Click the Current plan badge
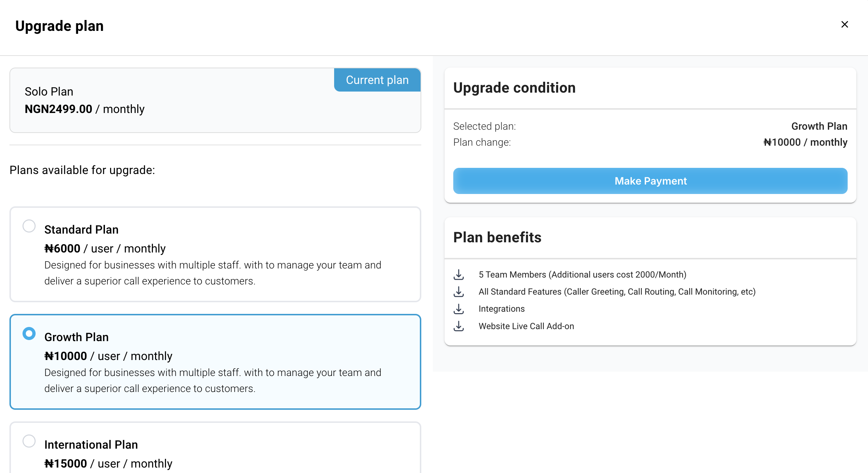Image resolution: width=868 pixels, height=473 pixels. tap(377, 80)
